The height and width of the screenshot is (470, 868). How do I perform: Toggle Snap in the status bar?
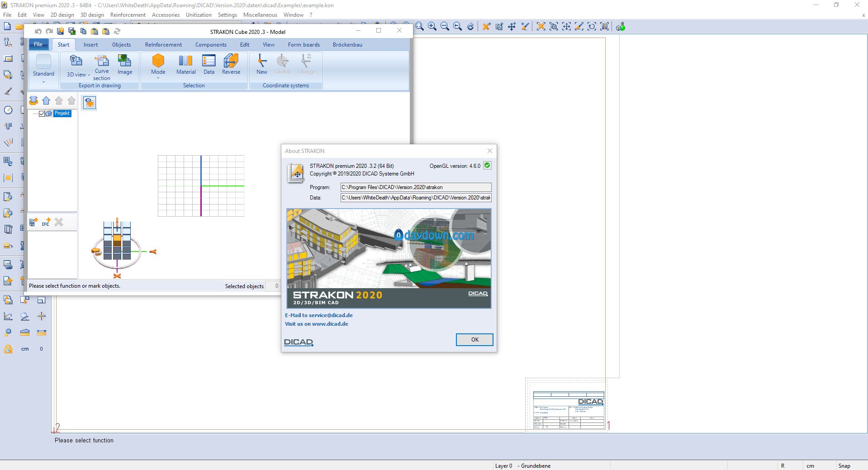844,465
